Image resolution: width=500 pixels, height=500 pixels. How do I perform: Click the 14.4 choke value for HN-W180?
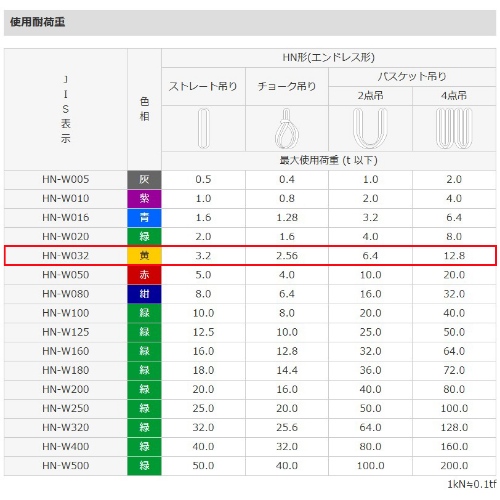[287, 370]
